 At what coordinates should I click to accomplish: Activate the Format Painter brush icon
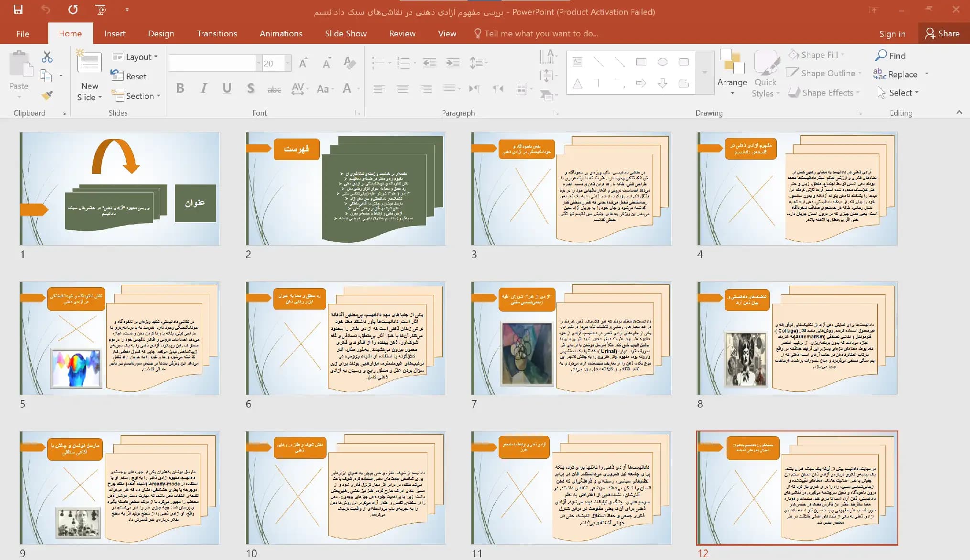click(46, 95)
